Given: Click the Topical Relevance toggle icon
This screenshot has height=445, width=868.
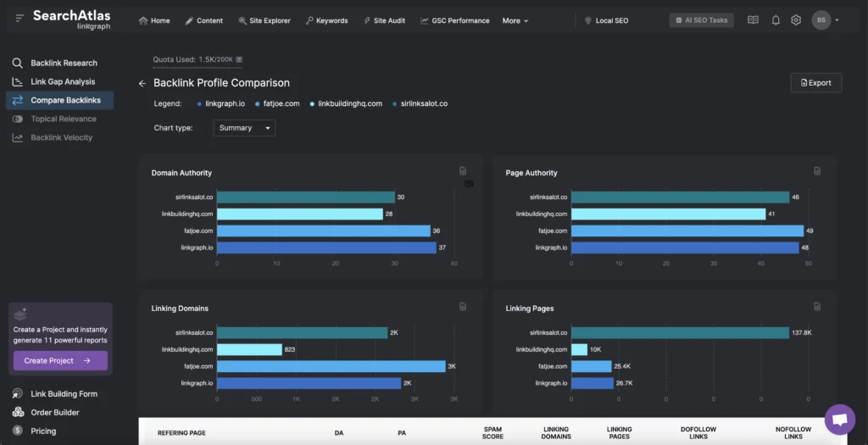Looking at the screenshot, I should click(18, 119).
